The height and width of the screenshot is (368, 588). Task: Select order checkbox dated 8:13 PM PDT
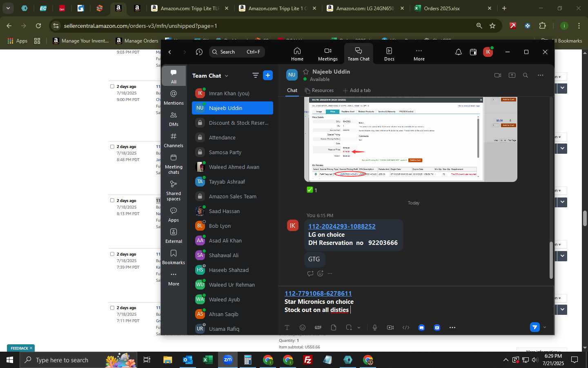(x=112, y=200)
